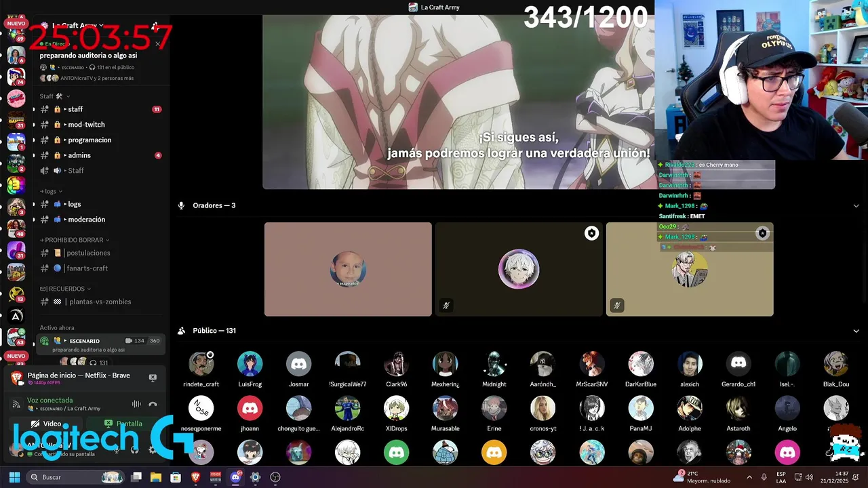
Task: Close the live stage banner
Action: [x=157, y=44]
